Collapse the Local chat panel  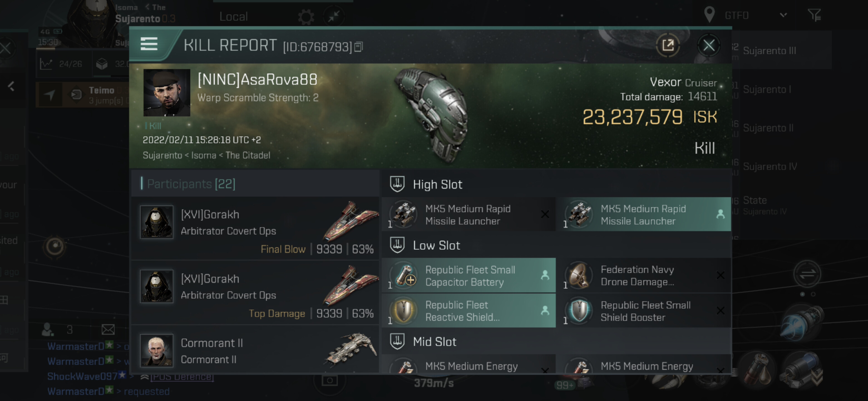[333, 16]
